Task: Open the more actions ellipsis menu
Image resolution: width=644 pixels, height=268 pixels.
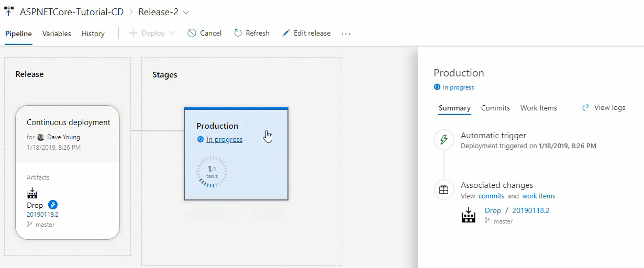Action: click(x=346, y=33)
